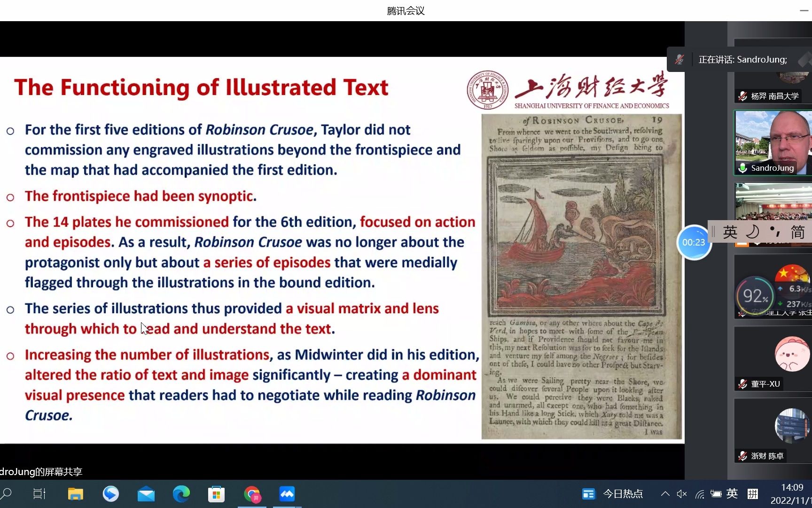
Task: Select the 浙财 陈卓 participant tile
Action: 773,431
